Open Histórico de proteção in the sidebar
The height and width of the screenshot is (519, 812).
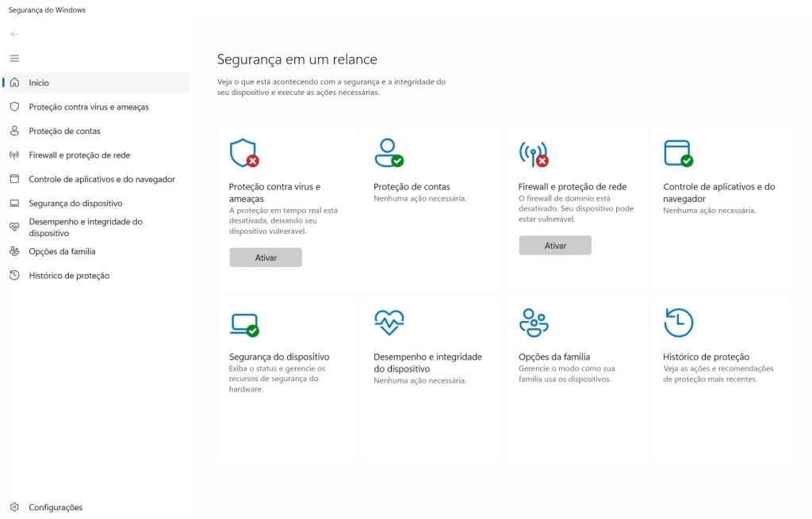tap(69, 276)
